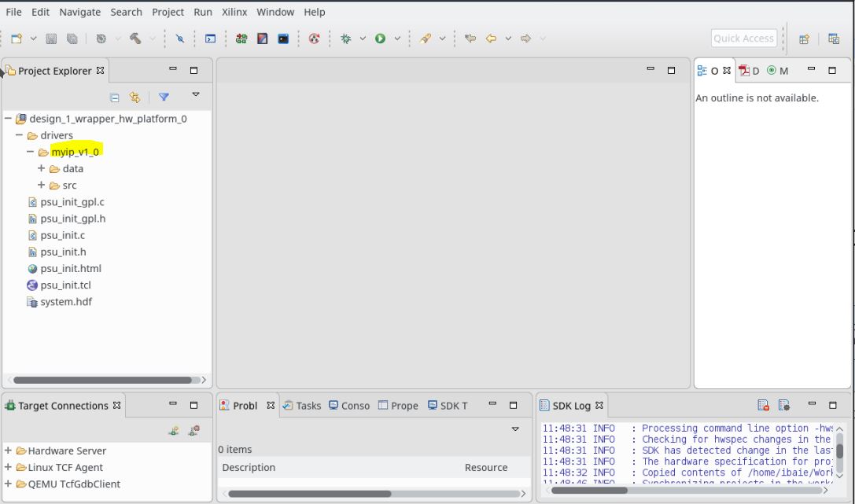This screenshot has height=504, width=855.
Task: Open the Run button dropdown arrow
Action: (397, 39)
